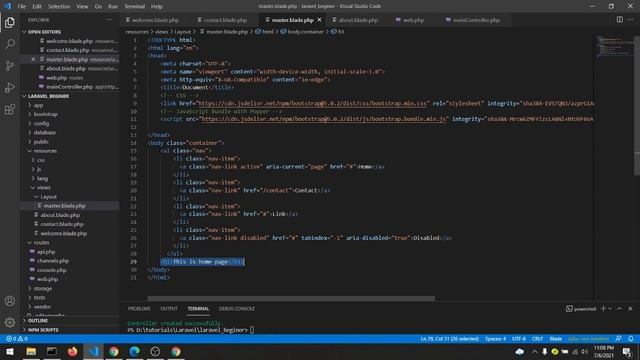The height and width of the screenshot is (360, 640).
Task: Open the terminal launch profile dropdown arrow
Action: point(610,309)
